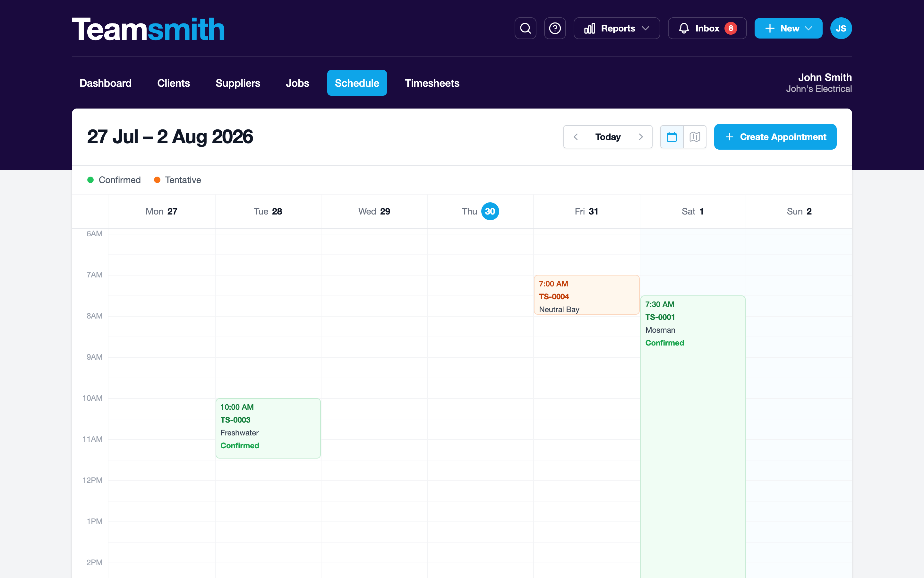Click the 2PM time label
924x578 pixels.
click(x=94, y=563)
